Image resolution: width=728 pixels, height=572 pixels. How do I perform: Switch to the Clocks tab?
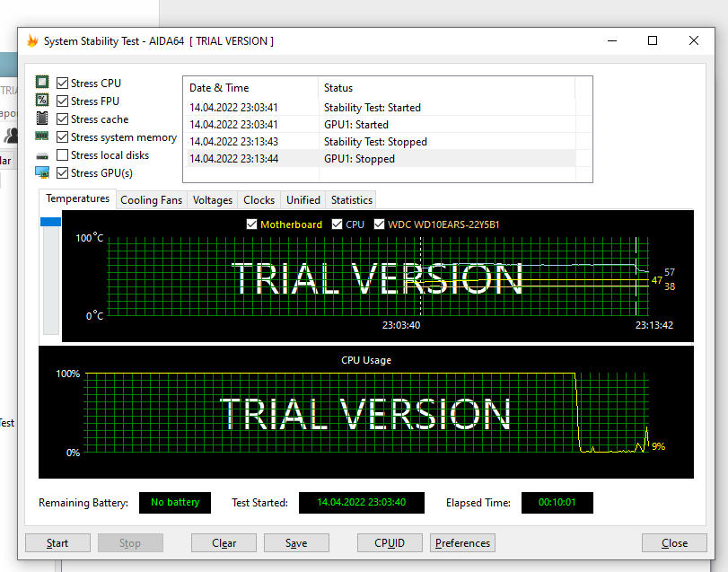click(x=259, y=200)
